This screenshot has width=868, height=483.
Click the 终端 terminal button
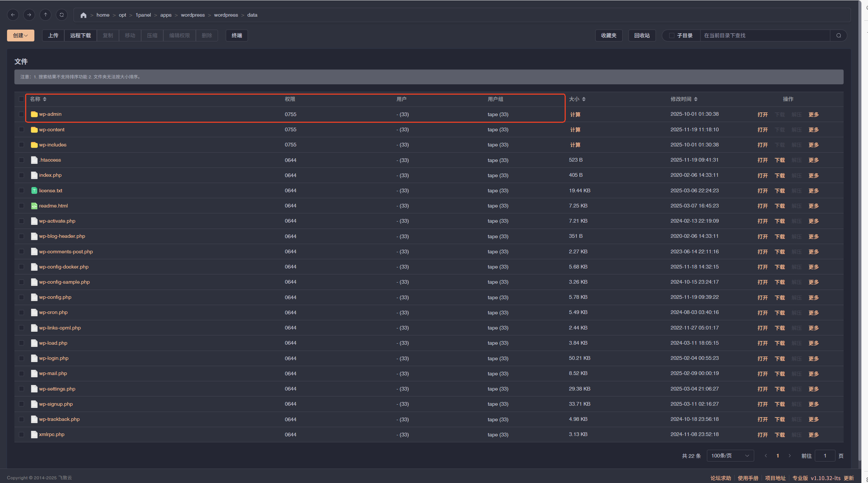[x=236, y=36]
